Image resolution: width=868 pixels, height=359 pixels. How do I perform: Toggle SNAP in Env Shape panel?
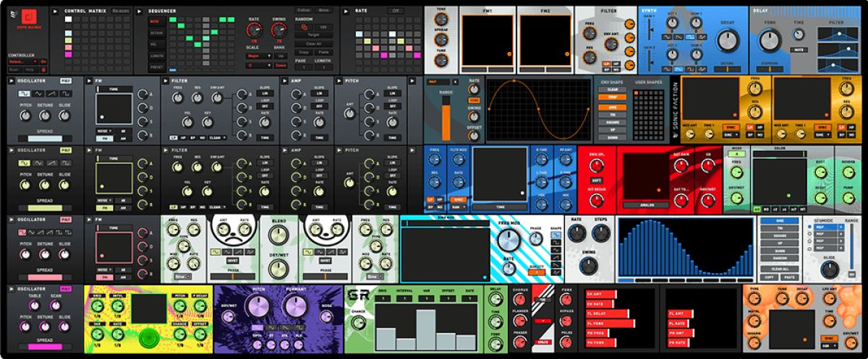(x=612, y=97)
